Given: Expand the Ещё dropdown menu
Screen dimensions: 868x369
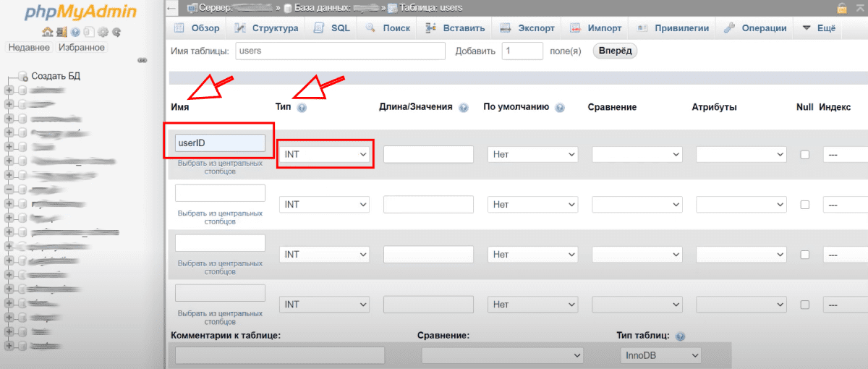Looking at the screenshot, I should [x=819, y=28].
